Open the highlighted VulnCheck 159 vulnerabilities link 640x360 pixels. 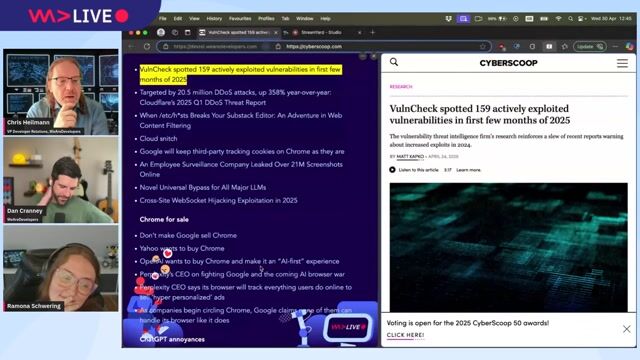coord(240,74)
